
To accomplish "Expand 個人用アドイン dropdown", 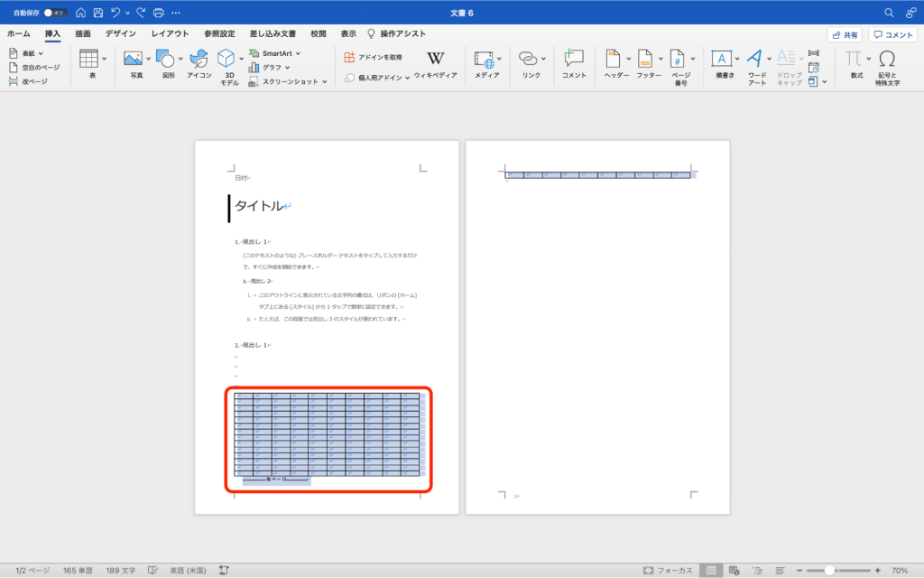I will coord(407,78).
